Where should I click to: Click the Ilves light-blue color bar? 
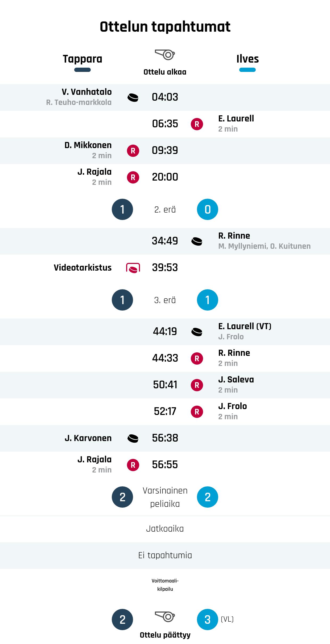pyautogui.click(x=247, y=70)
